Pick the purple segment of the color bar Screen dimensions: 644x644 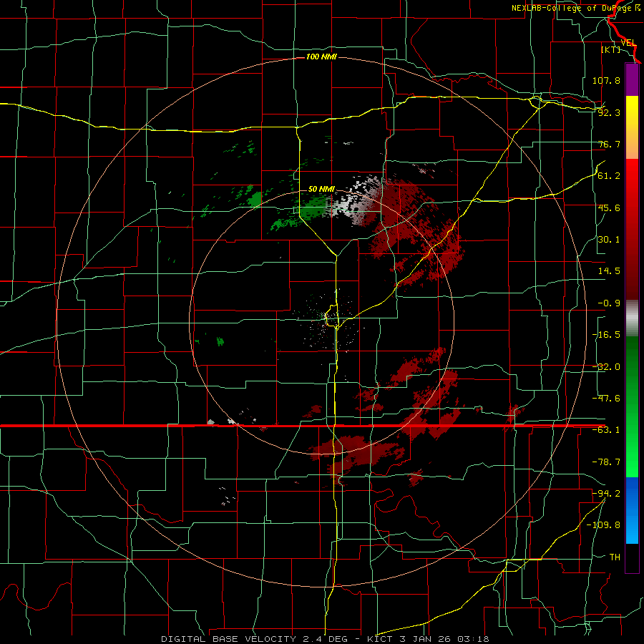pos(632,80)
